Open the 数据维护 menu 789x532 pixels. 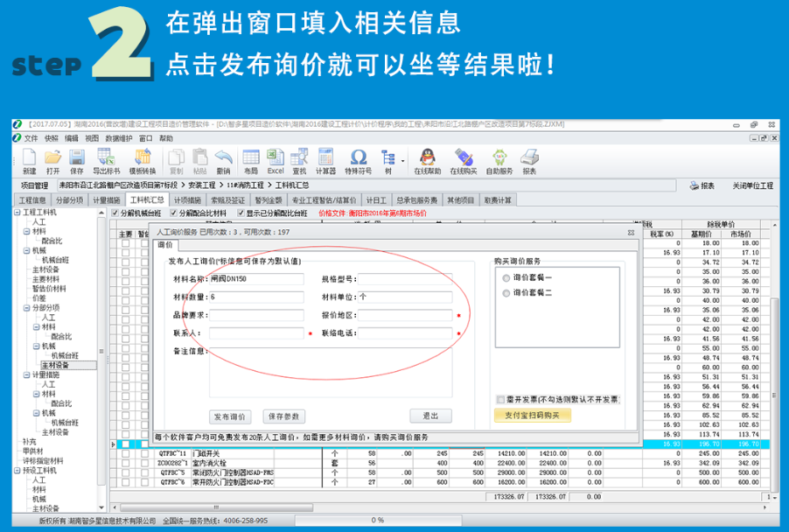tap(119, 137)
